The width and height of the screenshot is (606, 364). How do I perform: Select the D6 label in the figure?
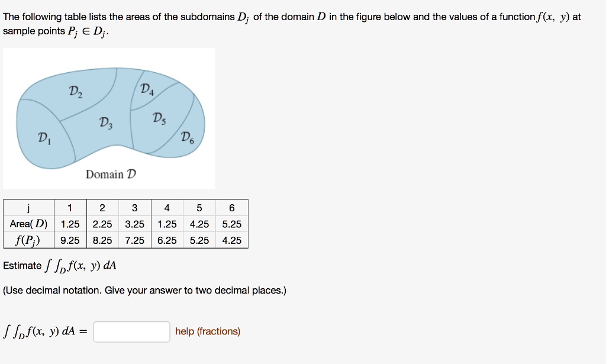[x=187, y=138]
